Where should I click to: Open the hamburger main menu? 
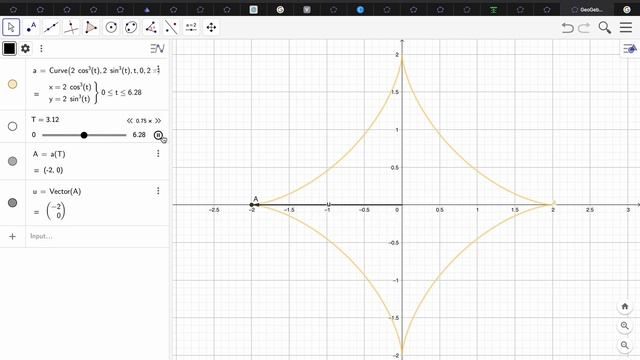pos(626,27)
